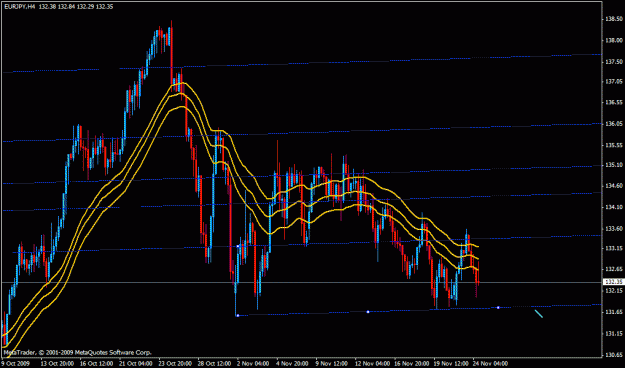Click the 9 Oct 2009 date label
The width and height of the screenshot is (625, 368).
click(15, 364)
